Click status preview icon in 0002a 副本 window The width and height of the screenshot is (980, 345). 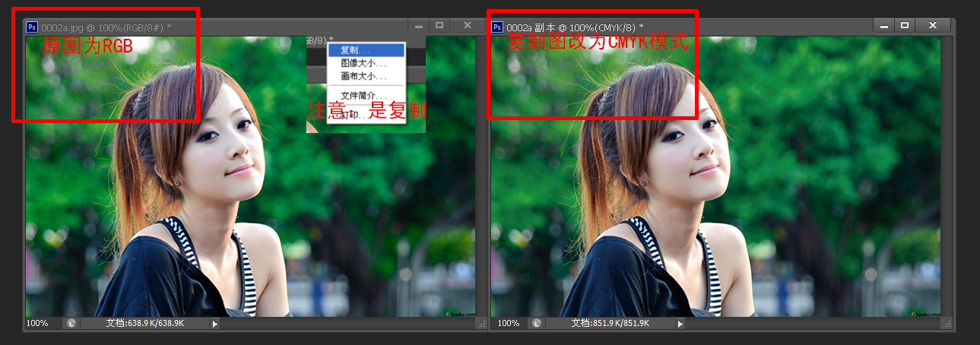pyautogui.click(x=536, y=323)
